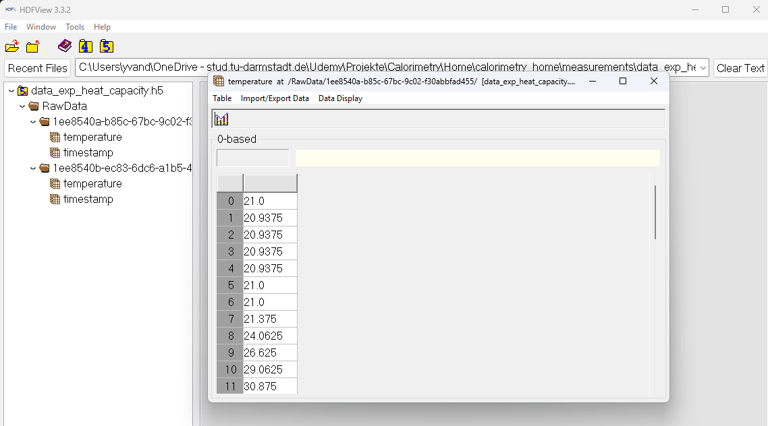This screenshot has width=768, height=426.
Task: Click cell value 26.625
Action: (x=270, y=353)
